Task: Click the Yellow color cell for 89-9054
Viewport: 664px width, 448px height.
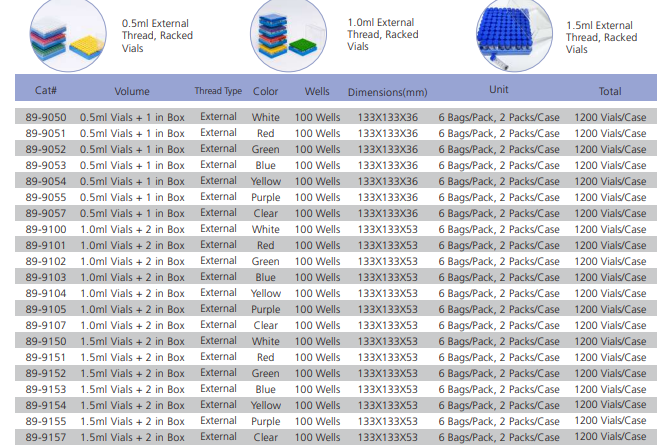Action: click(266, 181)
